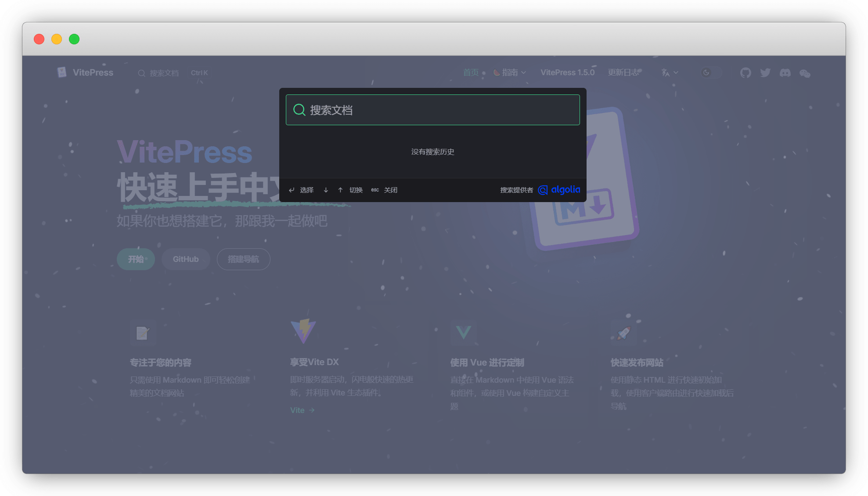This screenshot has height=496, width=868.
Task: Open VitePress 1.5.0 nav item
Action: (x=567, y=72)
